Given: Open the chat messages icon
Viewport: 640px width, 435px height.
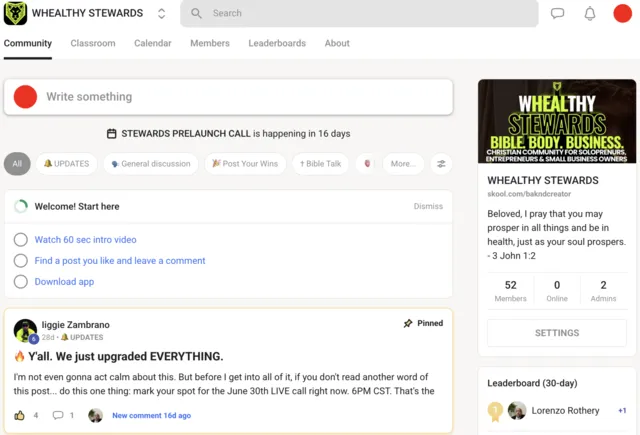Looking at the screenshot, I should pos(557,13).
